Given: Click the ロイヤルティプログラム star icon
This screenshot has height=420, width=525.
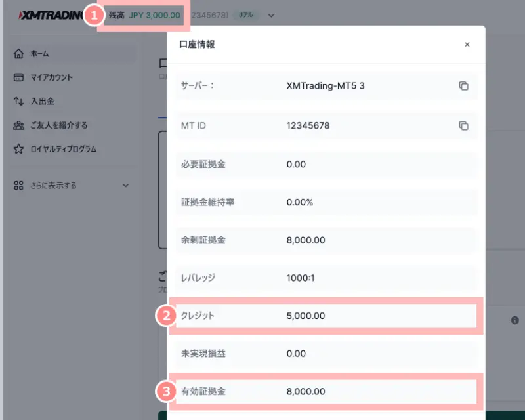Looking at the screenshot, I should coord(18,149).
